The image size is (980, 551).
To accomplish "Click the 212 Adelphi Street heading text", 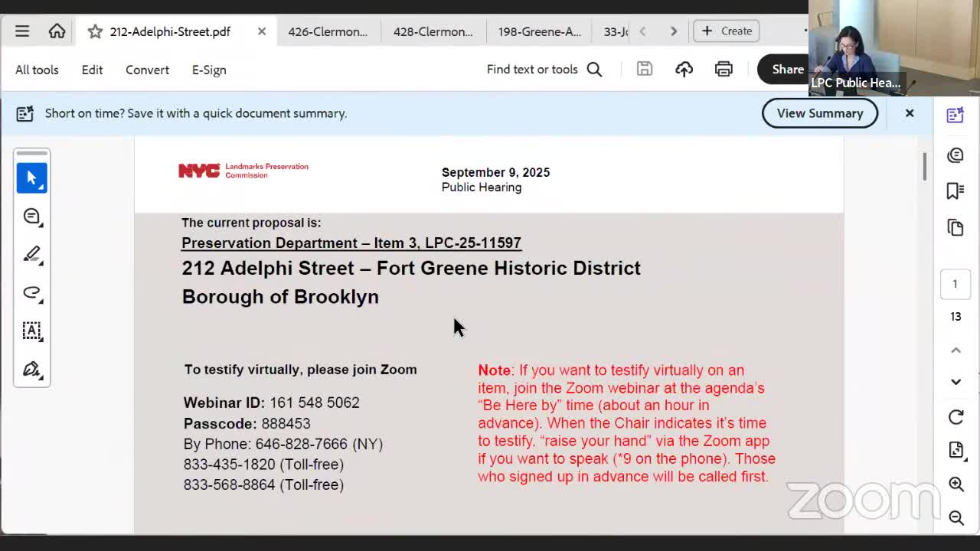I will point(411,268).
